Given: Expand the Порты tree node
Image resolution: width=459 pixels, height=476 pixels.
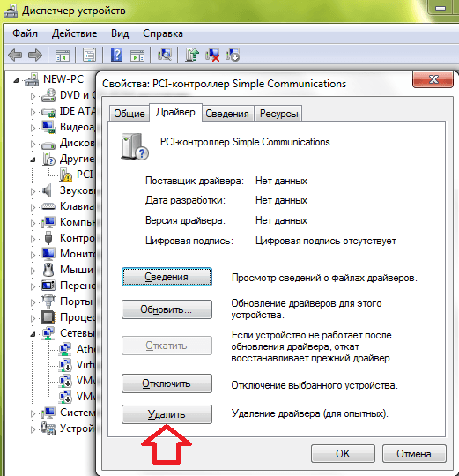Looking at the screenshot, I should (x=33, y=302).
